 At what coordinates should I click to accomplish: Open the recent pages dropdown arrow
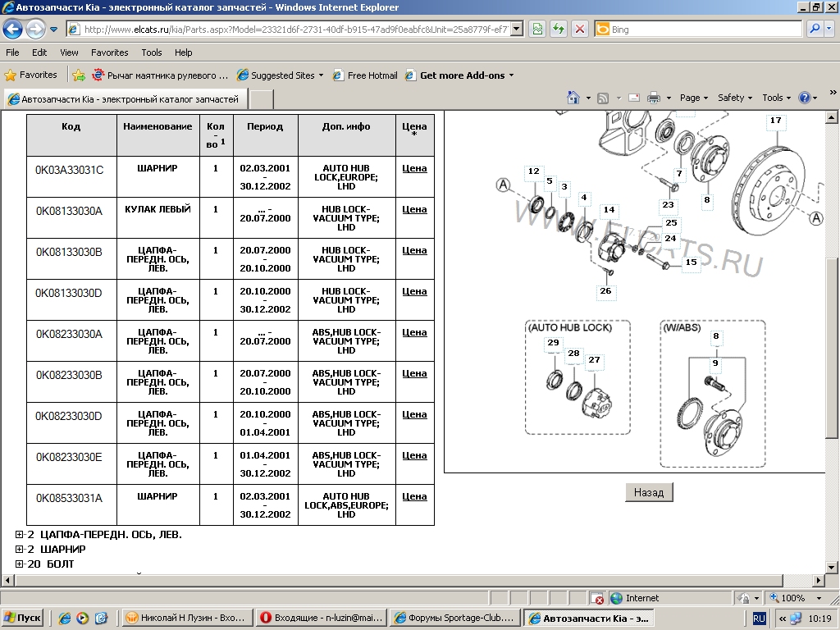pos(53,30)
